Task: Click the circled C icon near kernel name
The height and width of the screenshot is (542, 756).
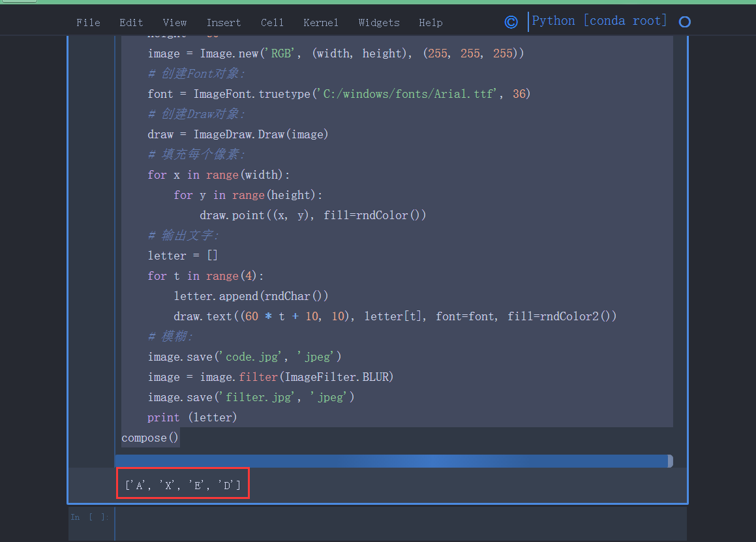Action: point(511,22)
